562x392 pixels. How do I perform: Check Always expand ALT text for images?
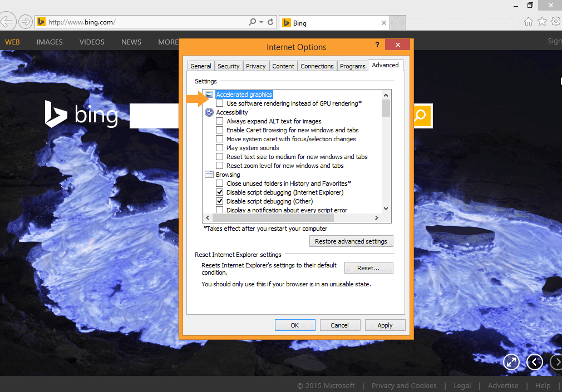(x=220, y=121)
